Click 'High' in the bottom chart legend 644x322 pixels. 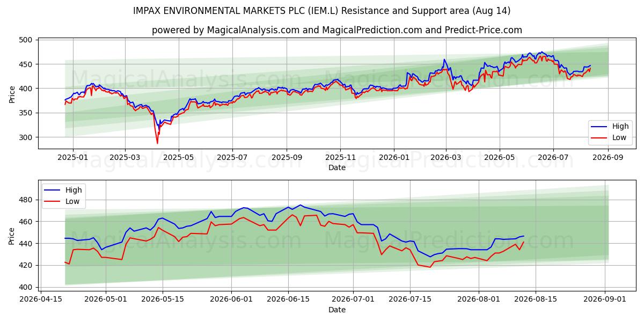(74, 190)
